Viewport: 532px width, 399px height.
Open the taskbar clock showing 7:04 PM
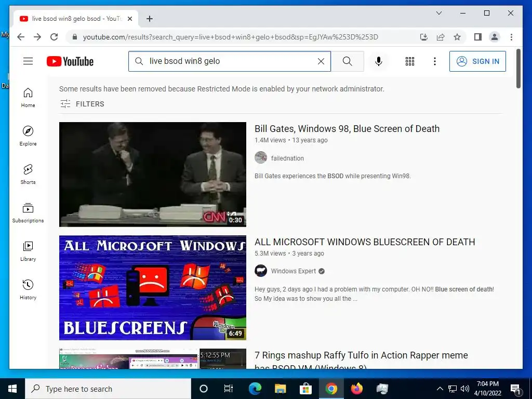[x=487, y=389]
